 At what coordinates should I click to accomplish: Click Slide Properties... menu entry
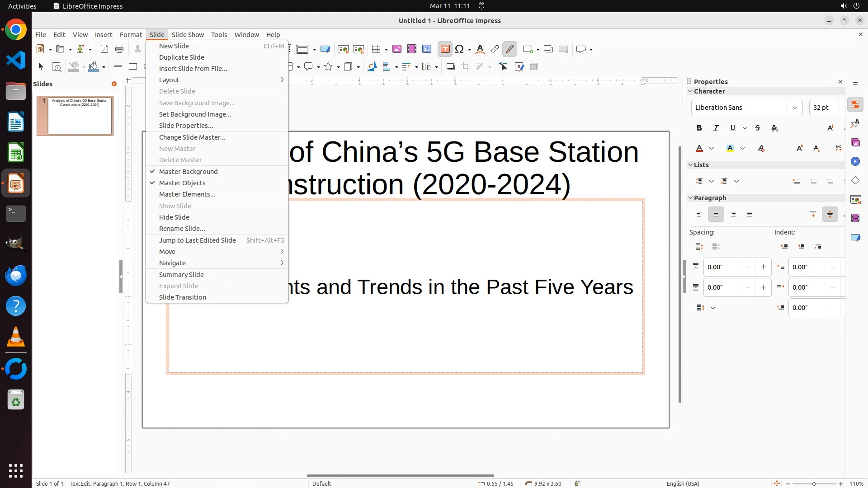(x=186, y=126)
